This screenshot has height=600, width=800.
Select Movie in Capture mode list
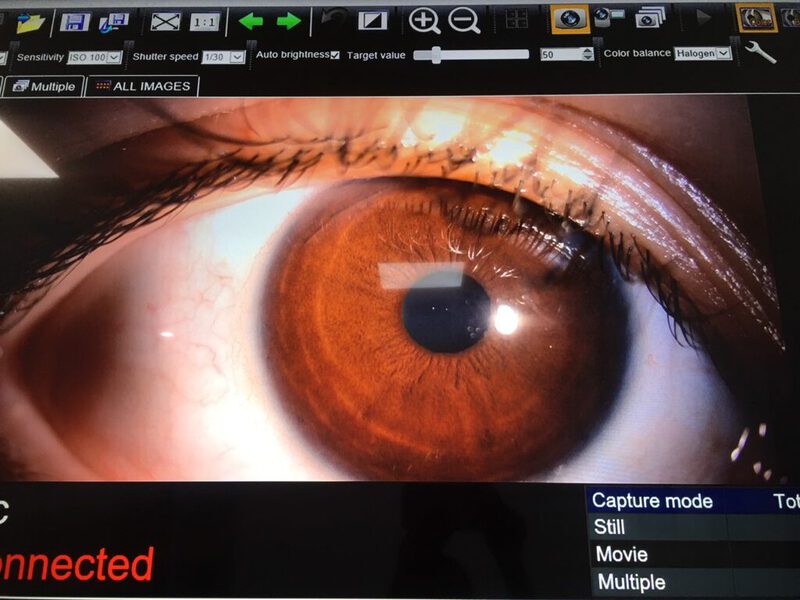(622, 554)
